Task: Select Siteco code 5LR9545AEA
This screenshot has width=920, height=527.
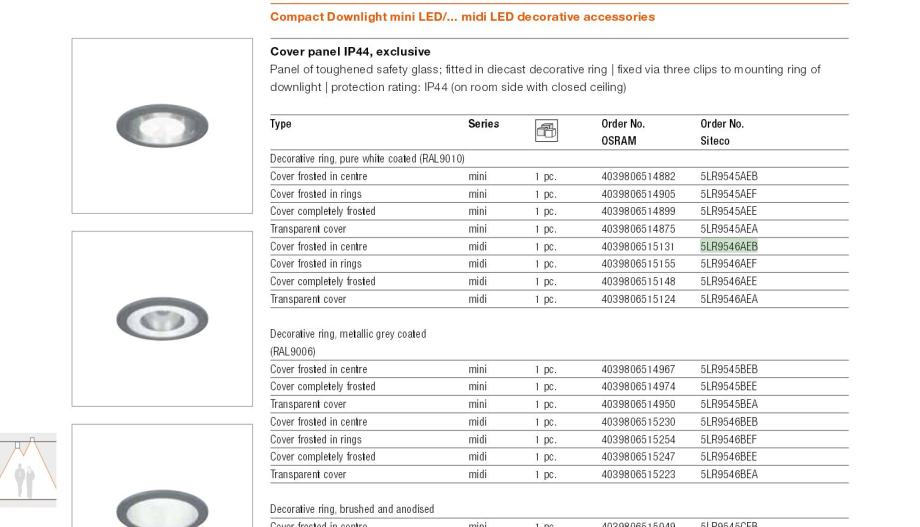Action: (x=729, y=229)
